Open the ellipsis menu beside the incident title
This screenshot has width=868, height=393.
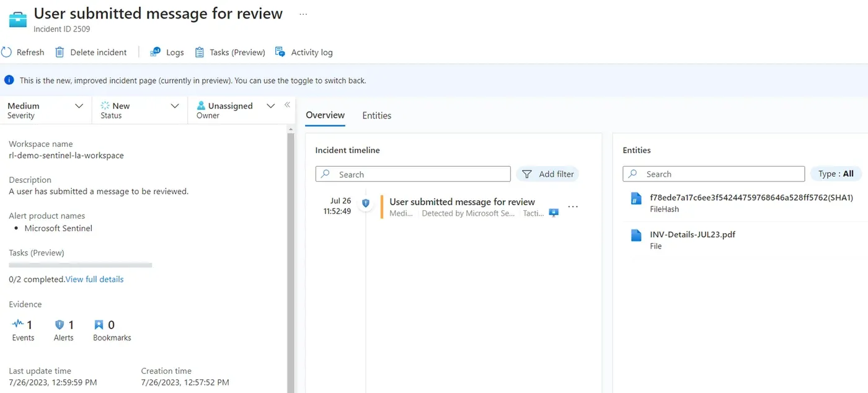pyautogui.click(x=303, y=14)
